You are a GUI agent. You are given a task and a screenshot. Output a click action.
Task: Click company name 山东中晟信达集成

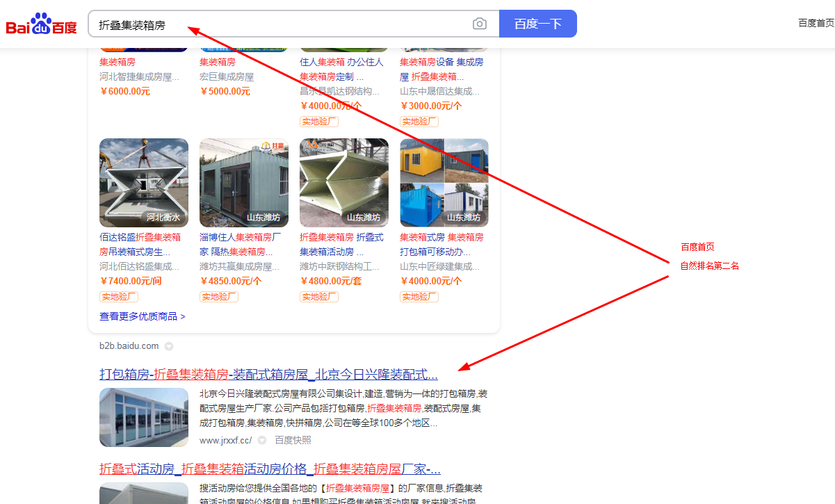(440, 91)
